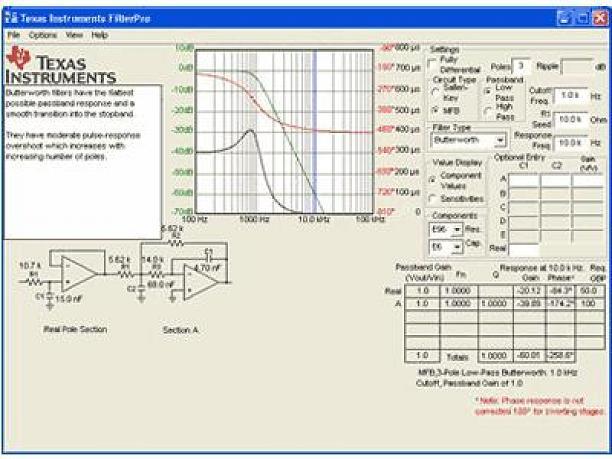Select Component Values display option
Viewport: 612px width, 459px height.
(432, 180)
